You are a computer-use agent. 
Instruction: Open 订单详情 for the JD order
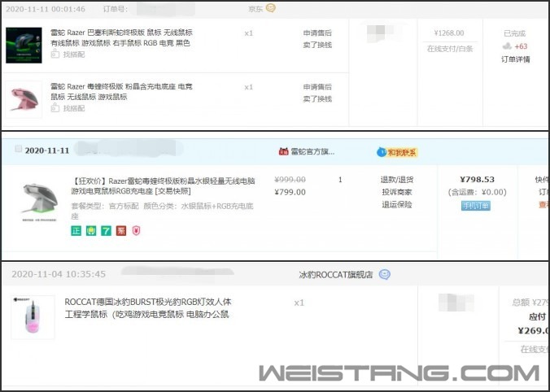click(x=515, y=59)
